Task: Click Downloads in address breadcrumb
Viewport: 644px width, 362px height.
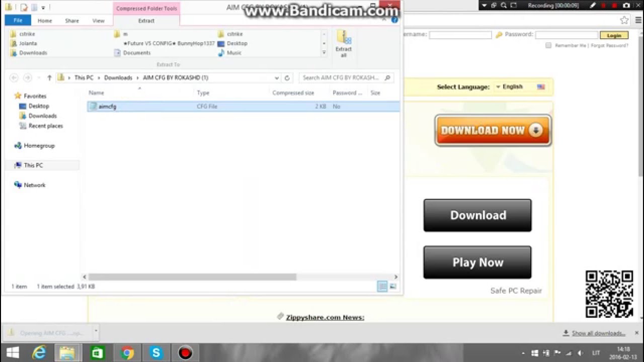Action: [118, 78]
